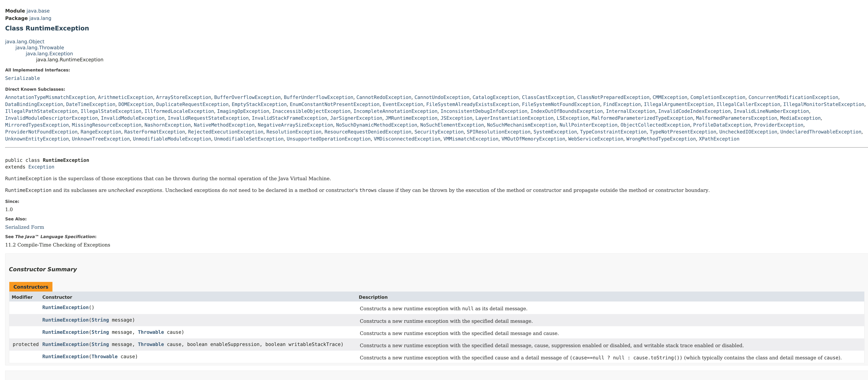Open the java.base module link
Screen dimensions: 868x380
point(38,11)
